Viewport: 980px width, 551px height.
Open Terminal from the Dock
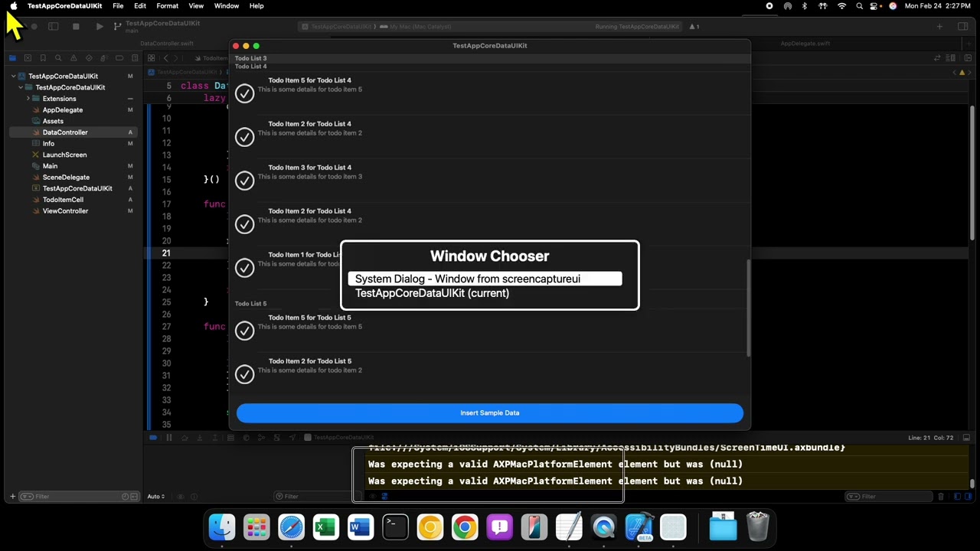[395, 527]
